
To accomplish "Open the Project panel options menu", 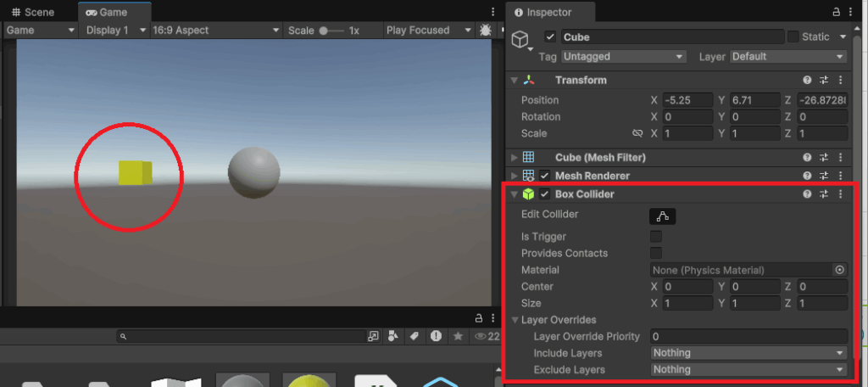I will pos(494,318).
